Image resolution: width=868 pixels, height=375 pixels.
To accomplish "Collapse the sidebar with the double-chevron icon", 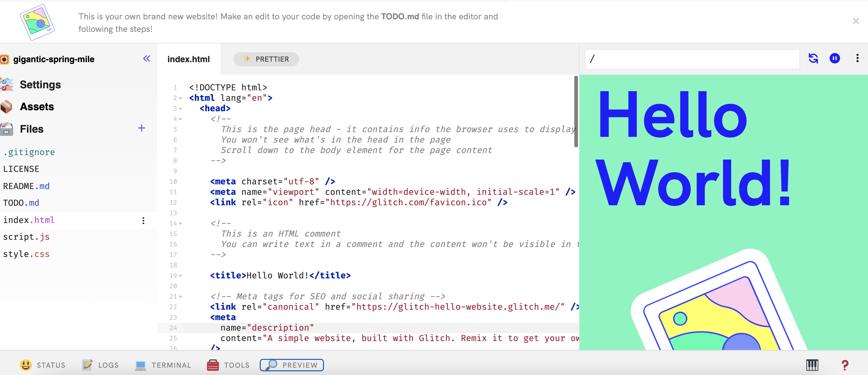I will tap(147, 59).
